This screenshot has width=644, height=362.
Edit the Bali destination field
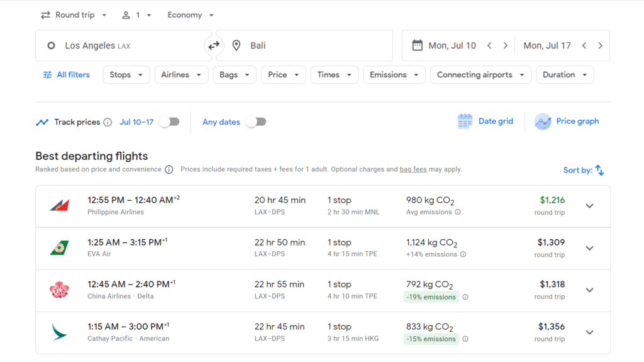(304, 46)
